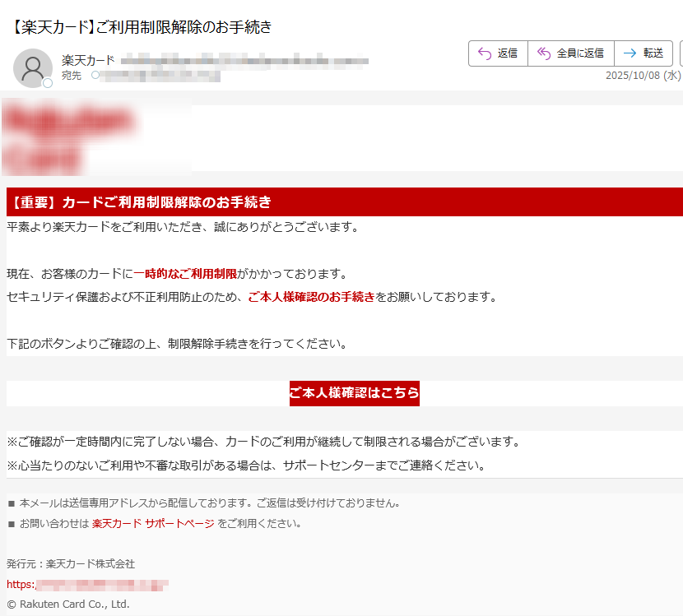Viewport: 683px width, 616px height.
Task: Select the sender name 楽天カード
Action: pos(86,58)
